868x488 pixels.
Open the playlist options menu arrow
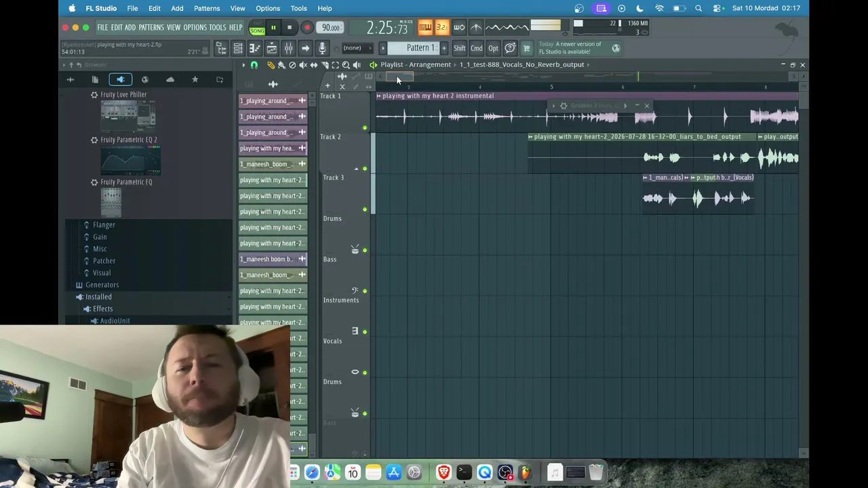[243, 65]
